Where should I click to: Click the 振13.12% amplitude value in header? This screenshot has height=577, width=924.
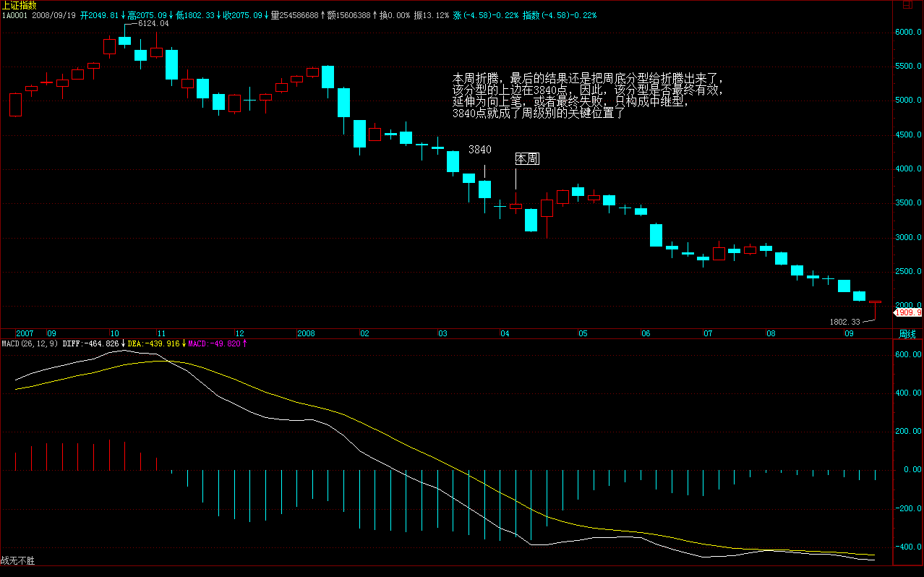coord(431,15)
